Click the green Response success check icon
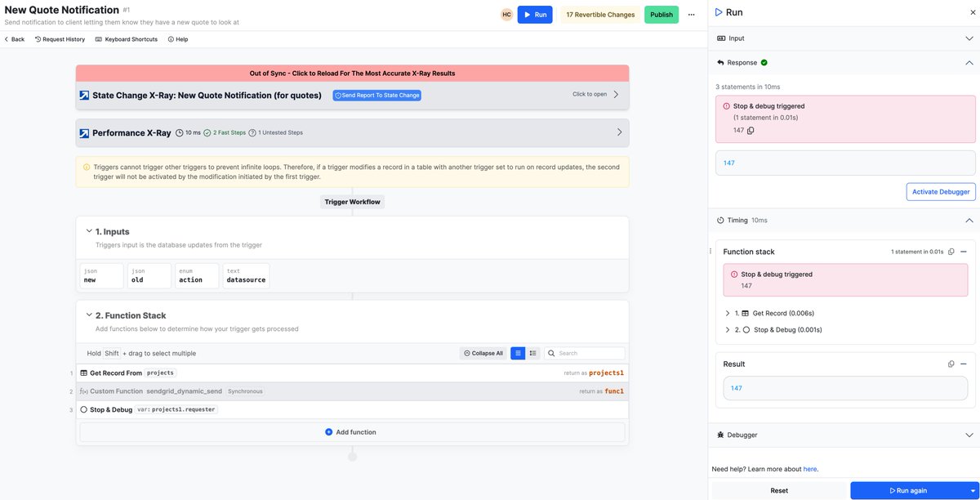The height and width of the screenshot is (500, 980). click(x=764, y=62)
